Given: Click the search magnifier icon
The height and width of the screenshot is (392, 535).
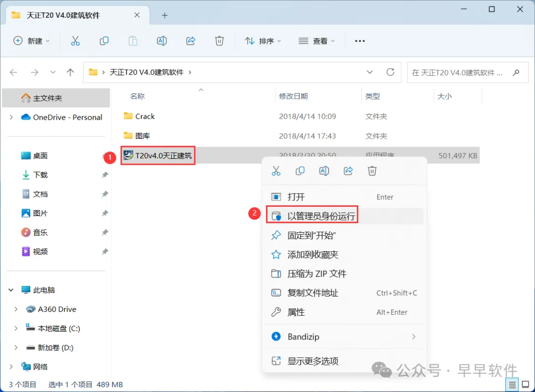Looking at the screenshot, I should [516, 73].
